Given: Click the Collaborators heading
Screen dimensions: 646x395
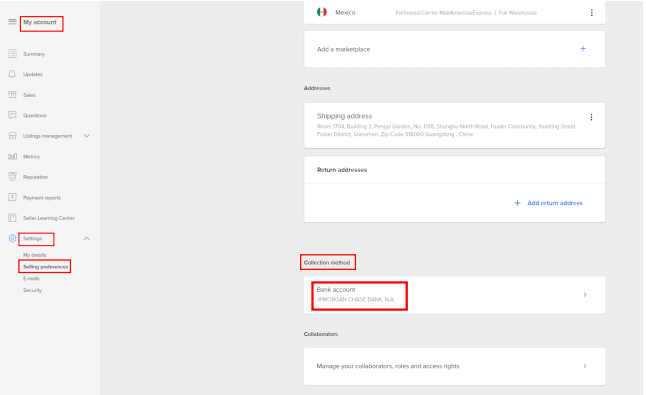Looking at the screenshot, I should [x=321, y=334].
